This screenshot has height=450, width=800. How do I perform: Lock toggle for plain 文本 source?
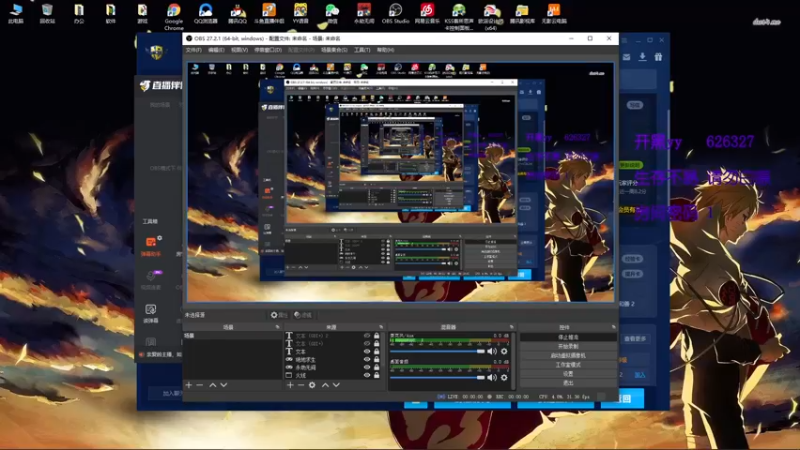coord(377,352)
